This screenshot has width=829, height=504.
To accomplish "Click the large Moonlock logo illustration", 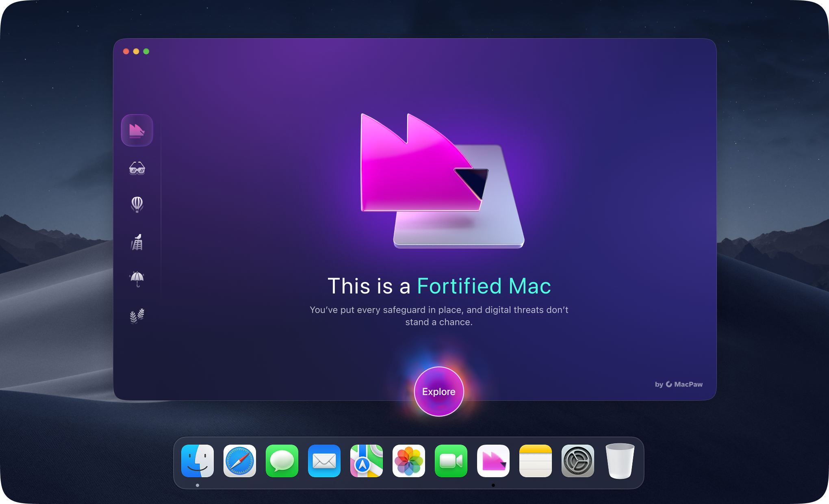I will (439, 181).
